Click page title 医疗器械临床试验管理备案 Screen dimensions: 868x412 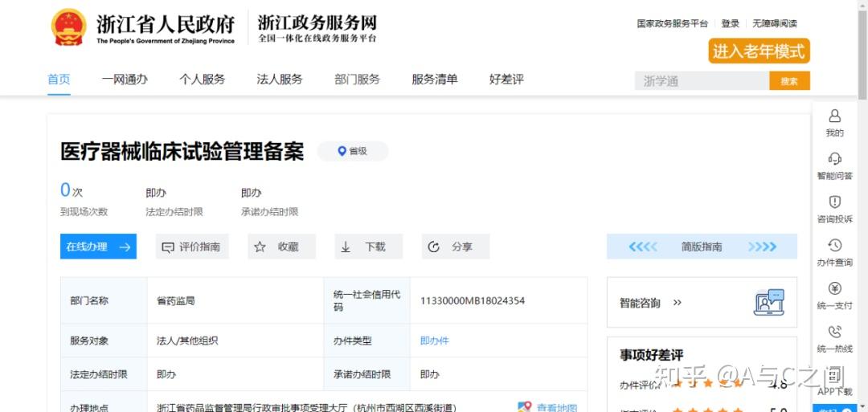182,152
